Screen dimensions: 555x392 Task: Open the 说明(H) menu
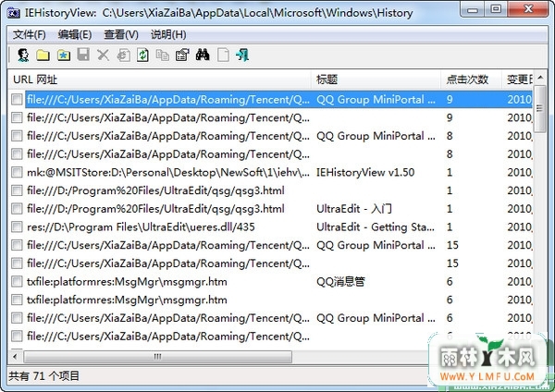(x=168, y=34)
